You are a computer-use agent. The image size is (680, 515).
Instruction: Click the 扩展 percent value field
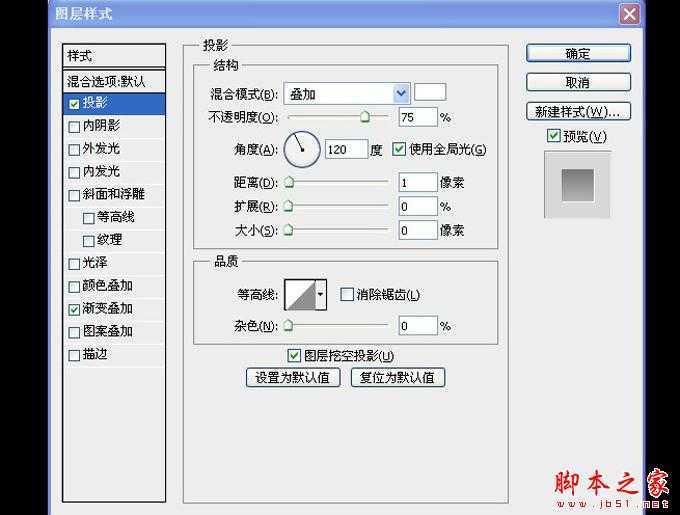click(418, 206)
